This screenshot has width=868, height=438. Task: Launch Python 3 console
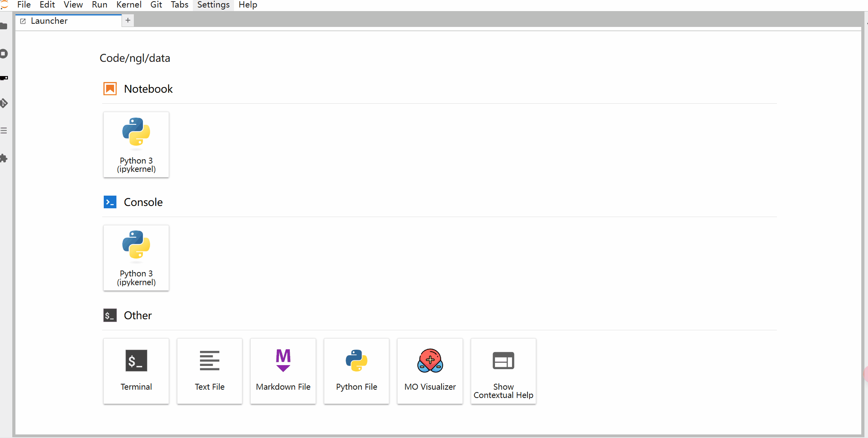click(136, 258)
